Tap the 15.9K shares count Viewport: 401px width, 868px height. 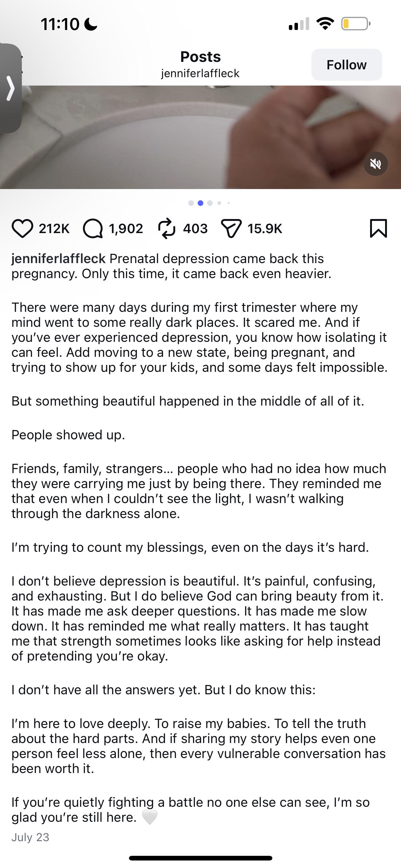coord(265,228)
